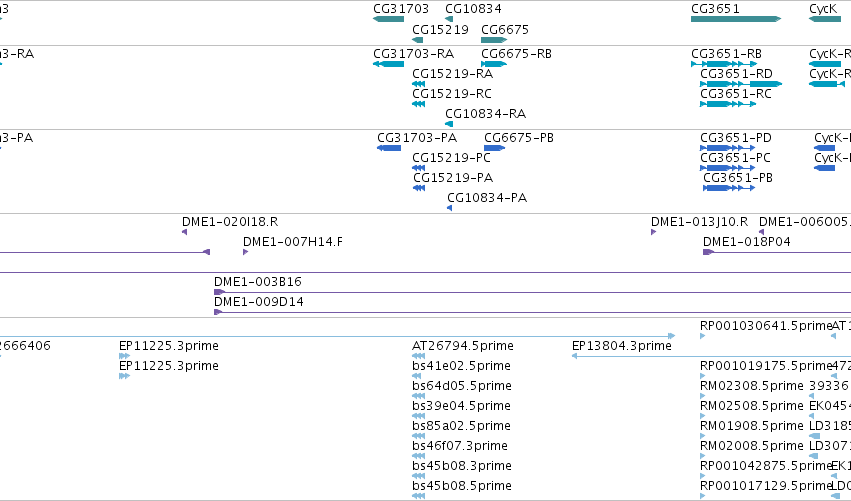Open EST bs45b08.5prime
Image resolution: width=851 pixels, height=501 pixels.
click(x=418, y=496)
